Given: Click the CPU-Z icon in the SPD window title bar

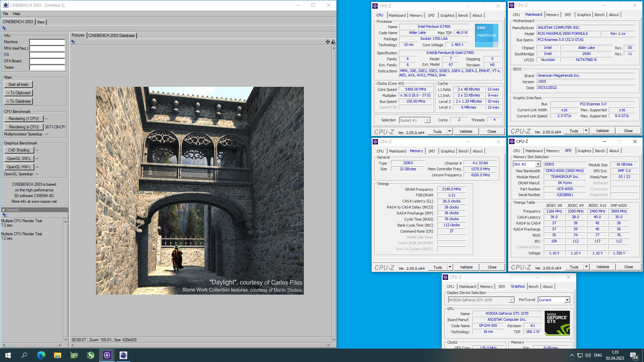Looking at the screenshot, I should point(512,141).
